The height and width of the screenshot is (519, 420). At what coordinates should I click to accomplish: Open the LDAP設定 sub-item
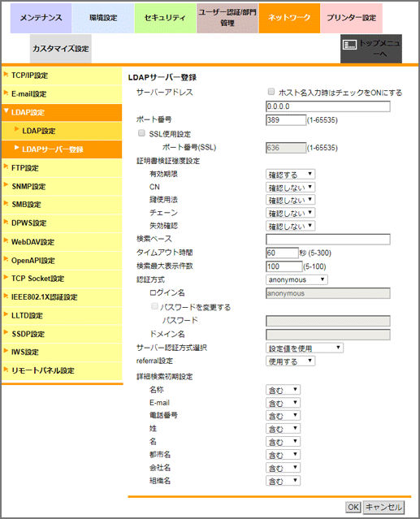[x=62, y=131]
